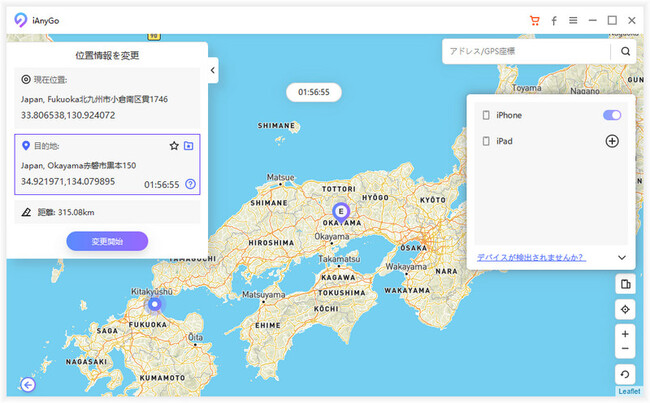Open the Facebook link icon
The height and width of the screenshot is (403, 650).
point(554,20)
